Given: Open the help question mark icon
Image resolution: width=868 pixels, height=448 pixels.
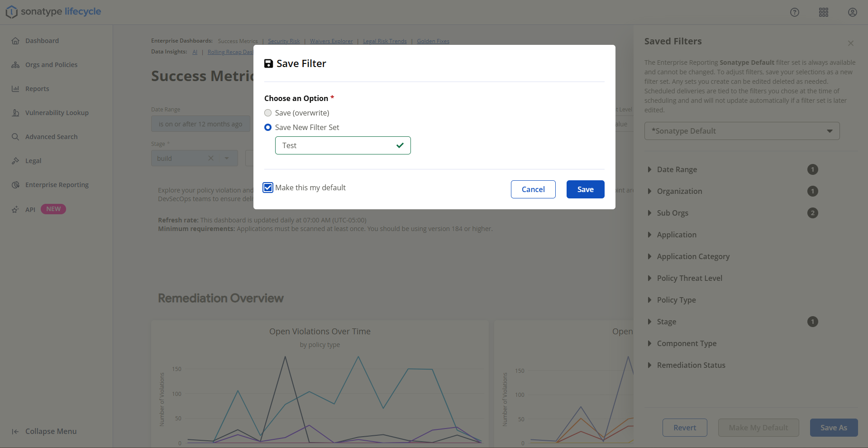Looking at the screenshot, I should coord(795,12).
